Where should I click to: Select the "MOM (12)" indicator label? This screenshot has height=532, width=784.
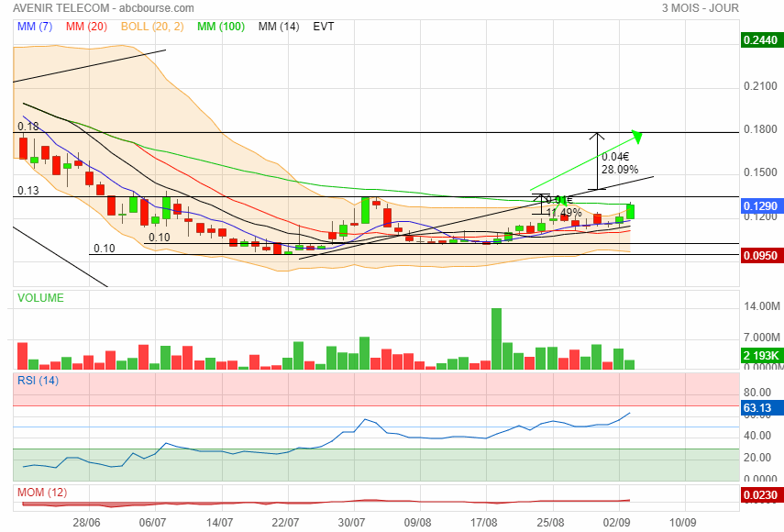pos(42,493)
